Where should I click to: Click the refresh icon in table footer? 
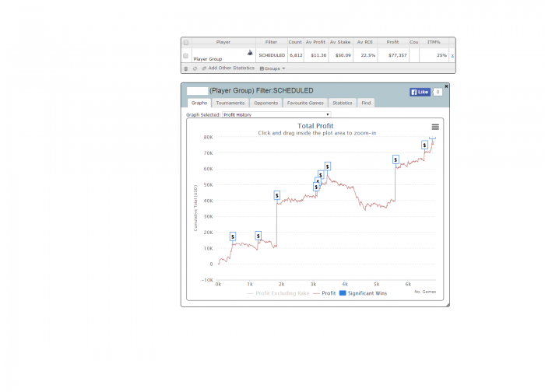(x=195, y=68)
